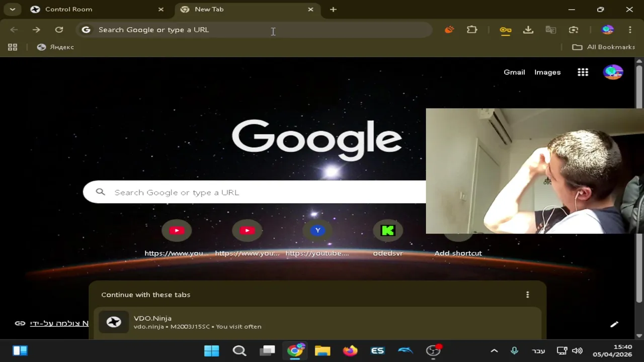This screenshot has height=362, width=644.
Task: Expand the All Bookmarks folder
Action: (603, 47)
